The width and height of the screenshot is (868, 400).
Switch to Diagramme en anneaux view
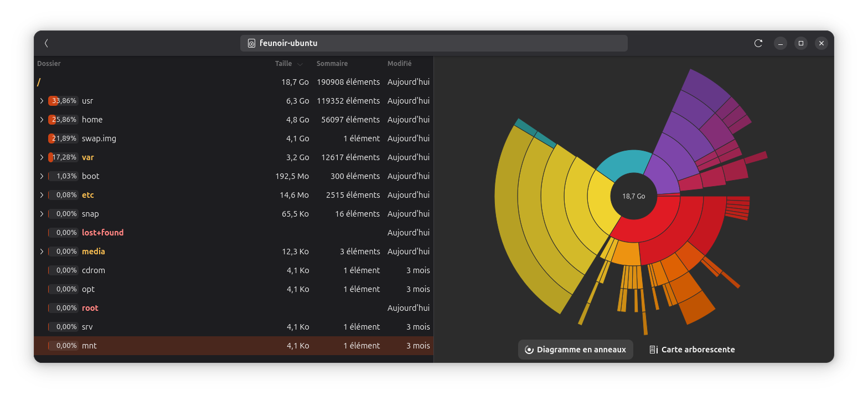coord(575,350)
